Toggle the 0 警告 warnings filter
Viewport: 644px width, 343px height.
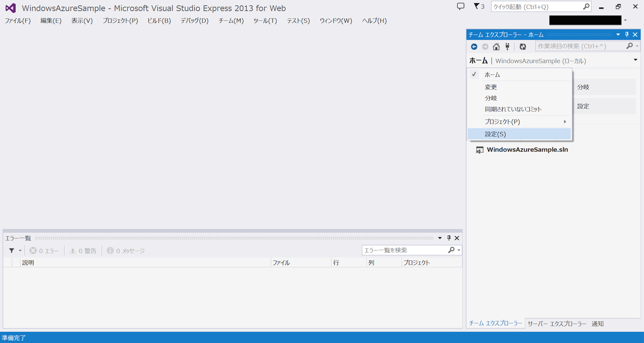coord(83,251)
